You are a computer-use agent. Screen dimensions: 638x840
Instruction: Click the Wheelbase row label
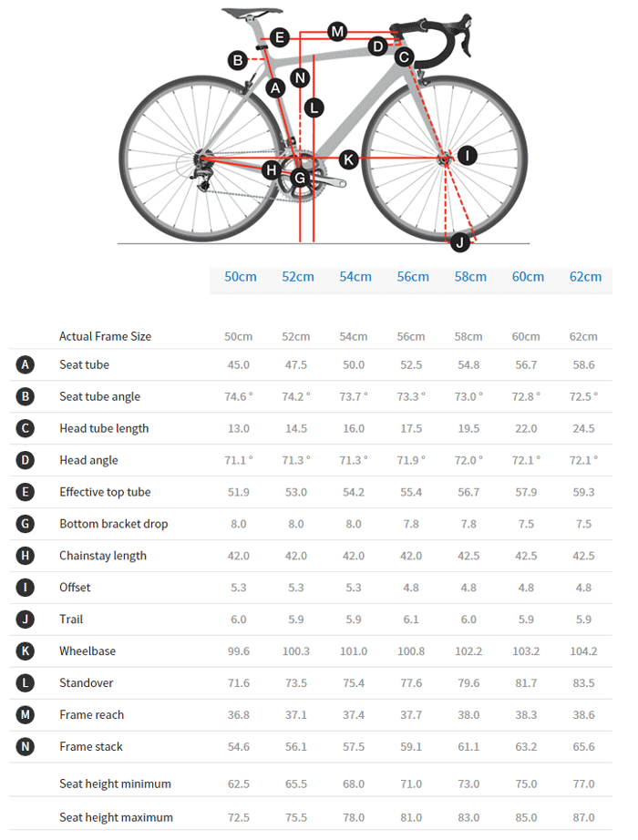click(87, 651)
